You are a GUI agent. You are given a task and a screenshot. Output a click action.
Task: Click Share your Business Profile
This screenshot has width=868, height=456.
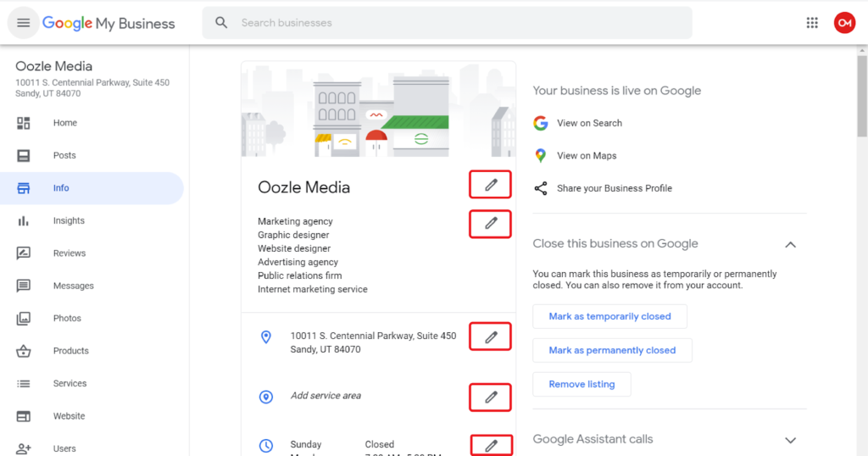click(x=615, y=188)
